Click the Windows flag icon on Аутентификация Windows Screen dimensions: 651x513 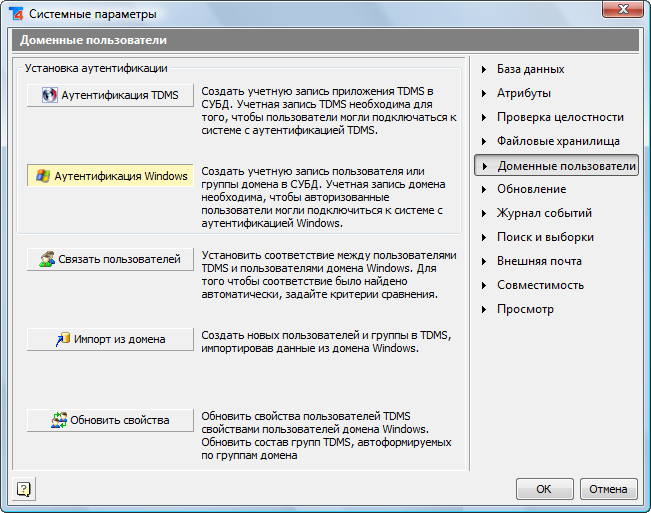pyautogui.click(x=43, y=176)
